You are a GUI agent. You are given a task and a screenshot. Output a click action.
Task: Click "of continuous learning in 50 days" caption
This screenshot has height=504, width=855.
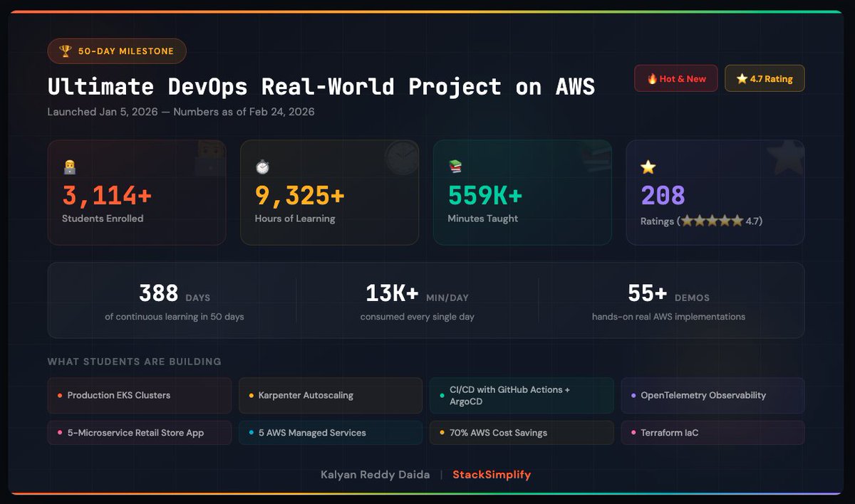(175, 317)
